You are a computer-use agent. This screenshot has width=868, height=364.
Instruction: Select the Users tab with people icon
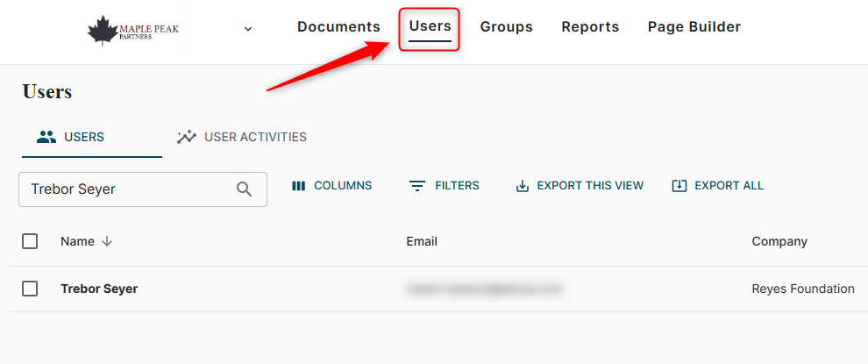71,137
